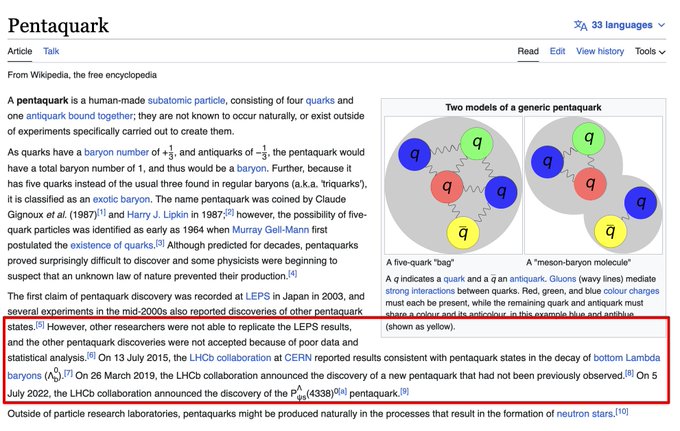Expand the Tools menu
Viewport: 680px width, 431px height.
click(x=650, y=51)
